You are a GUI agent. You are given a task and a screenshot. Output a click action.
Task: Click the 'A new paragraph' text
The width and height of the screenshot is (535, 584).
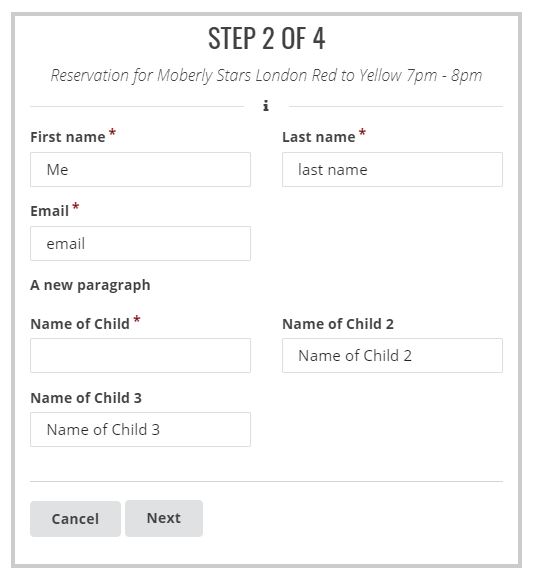90,285
